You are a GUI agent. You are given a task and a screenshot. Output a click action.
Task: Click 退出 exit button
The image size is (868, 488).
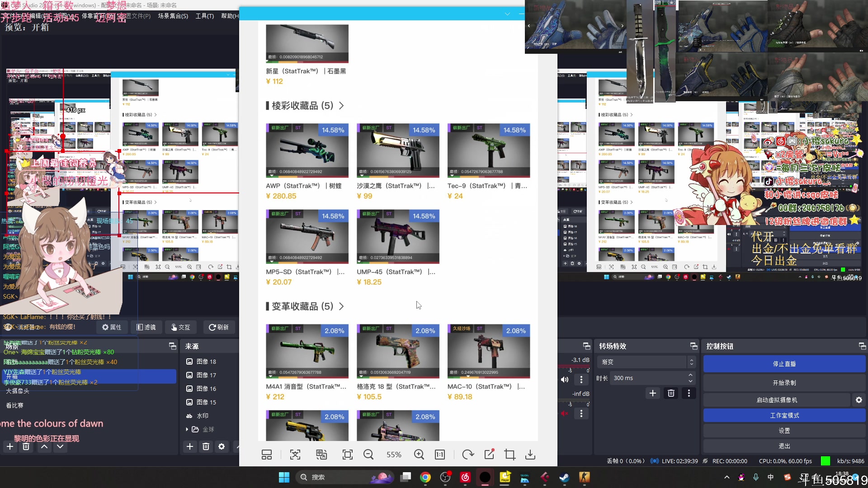coord(784,446)
